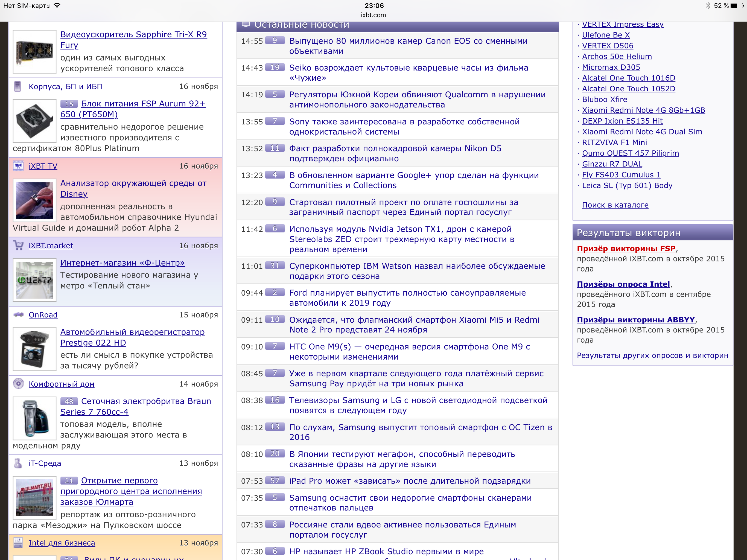Open the Braun electric shaver thumbnail
Screen dimensions: 747x560
point(34,418)
